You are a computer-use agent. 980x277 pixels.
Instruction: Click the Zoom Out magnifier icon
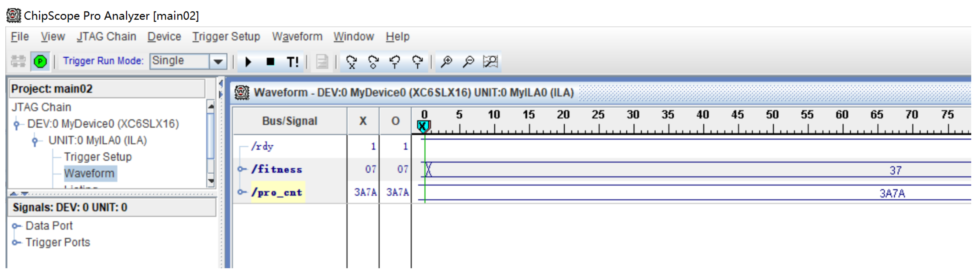tap(468, 62)
